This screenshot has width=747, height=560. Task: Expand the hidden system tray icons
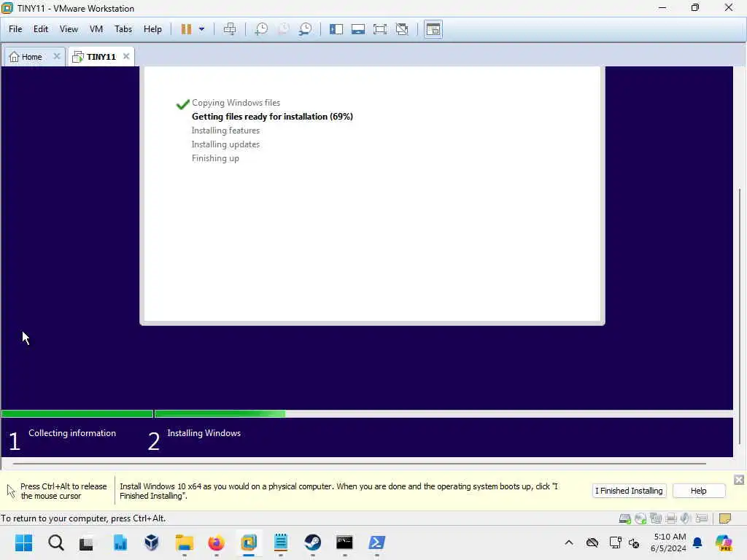[569, 542]
